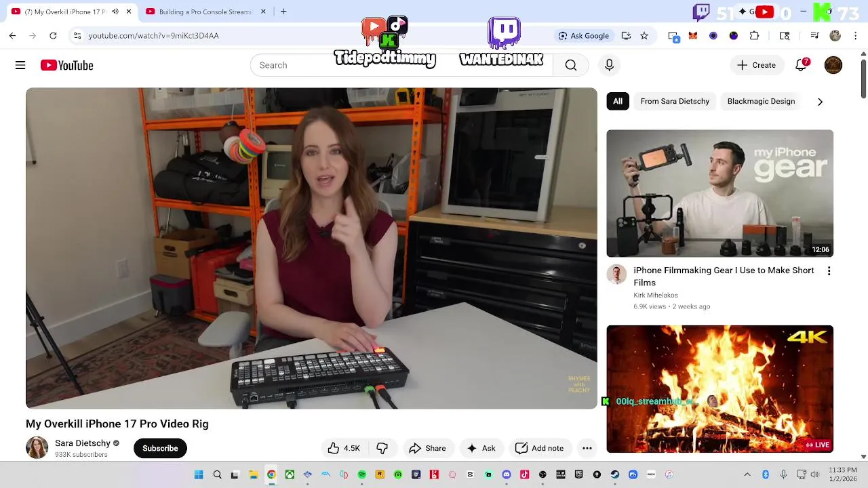This screenshot has width=868, height=488.
Task: Open your YouTube account avatar menu
Action: pyautogui.click(x=833, y=65)
